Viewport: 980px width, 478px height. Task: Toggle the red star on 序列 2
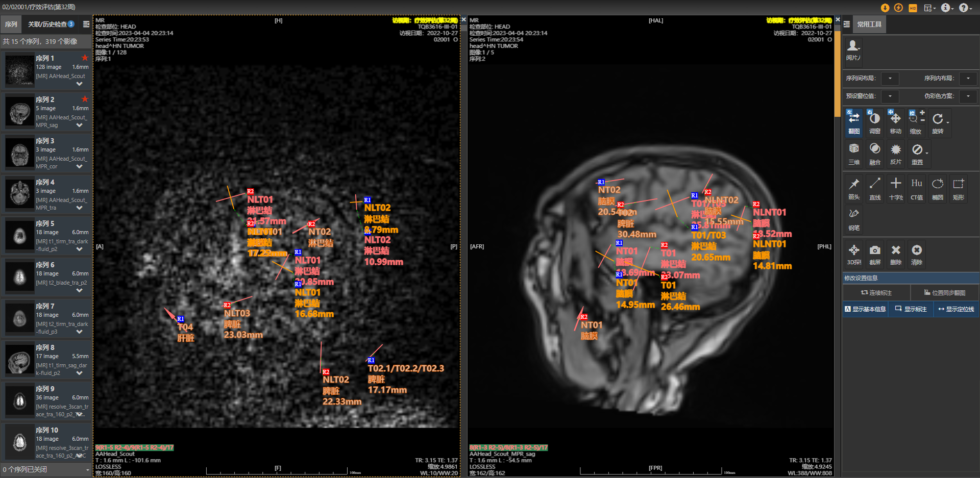coord(85,99)
